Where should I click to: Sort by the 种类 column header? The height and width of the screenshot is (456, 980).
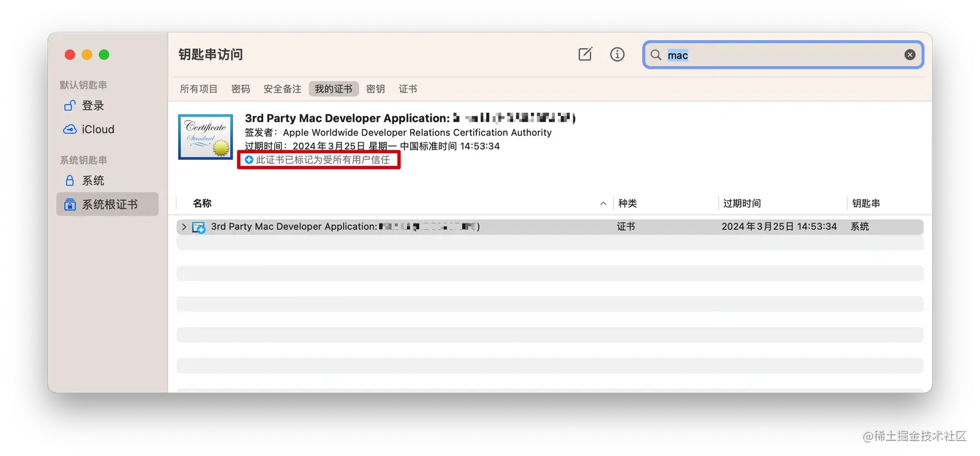(x=627, y=204)
